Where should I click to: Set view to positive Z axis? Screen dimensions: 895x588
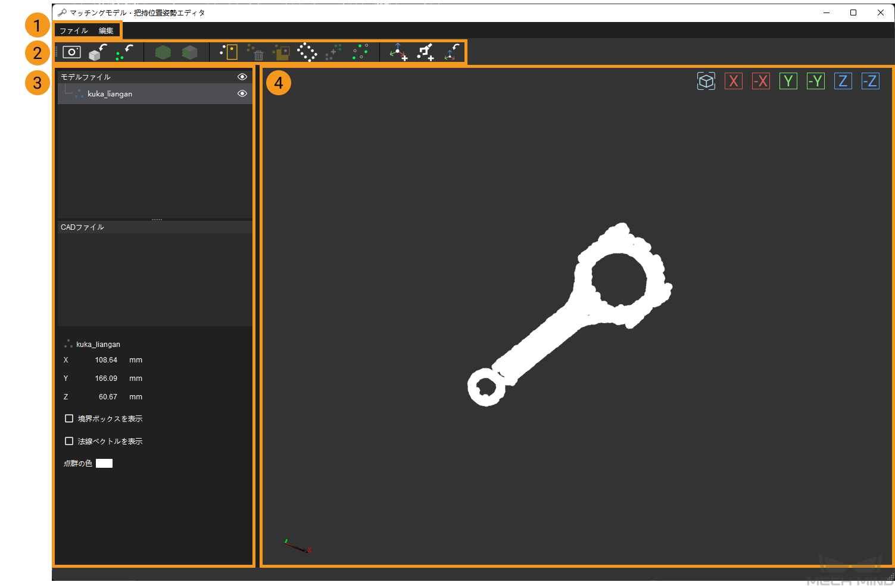[x=843, y=81]
